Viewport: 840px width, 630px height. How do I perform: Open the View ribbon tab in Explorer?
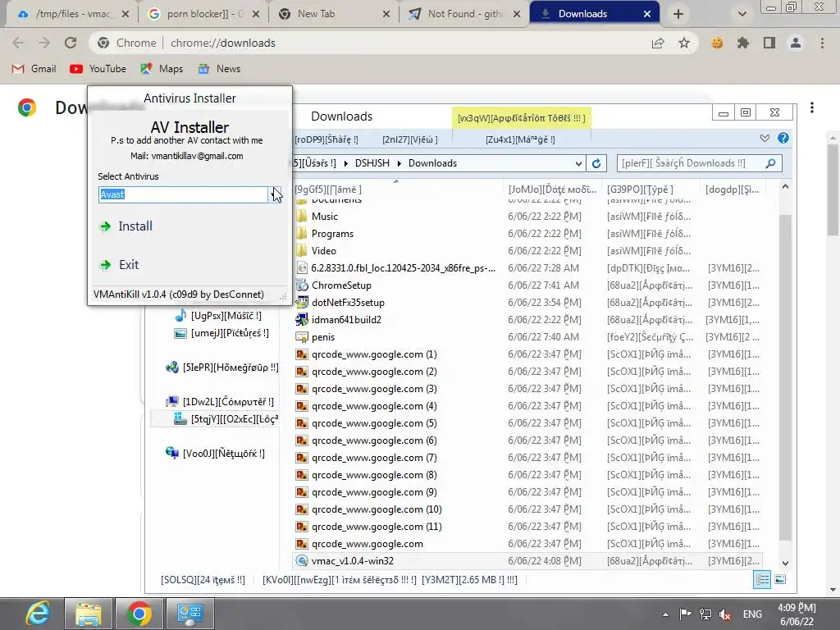pos(410,139)
